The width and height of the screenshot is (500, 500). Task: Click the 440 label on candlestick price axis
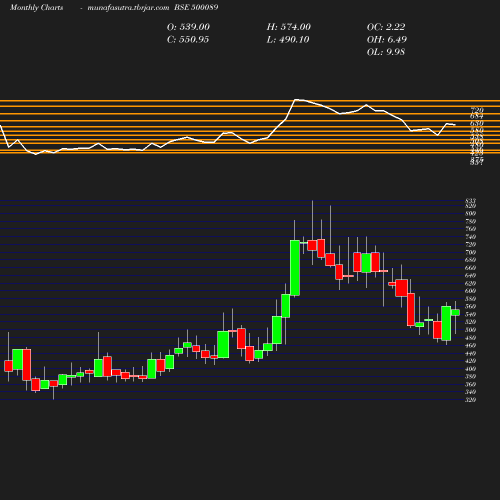pos(470,353)
